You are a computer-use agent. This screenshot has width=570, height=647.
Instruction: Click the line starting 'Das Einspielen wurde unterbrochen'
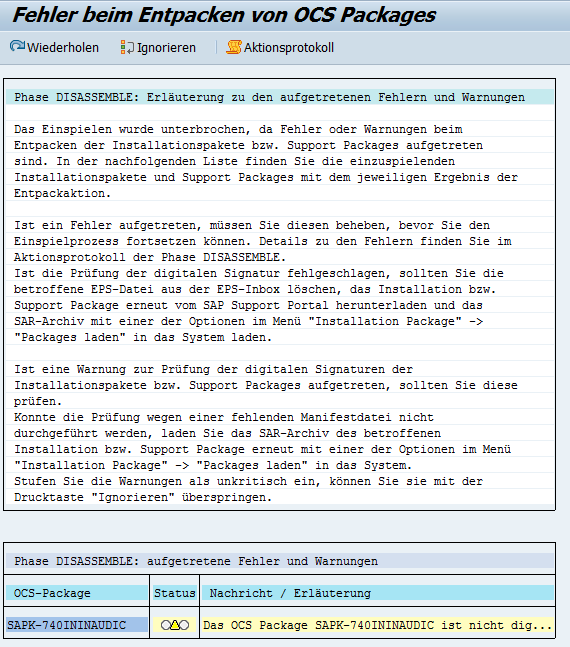click(x=238, y=129)
